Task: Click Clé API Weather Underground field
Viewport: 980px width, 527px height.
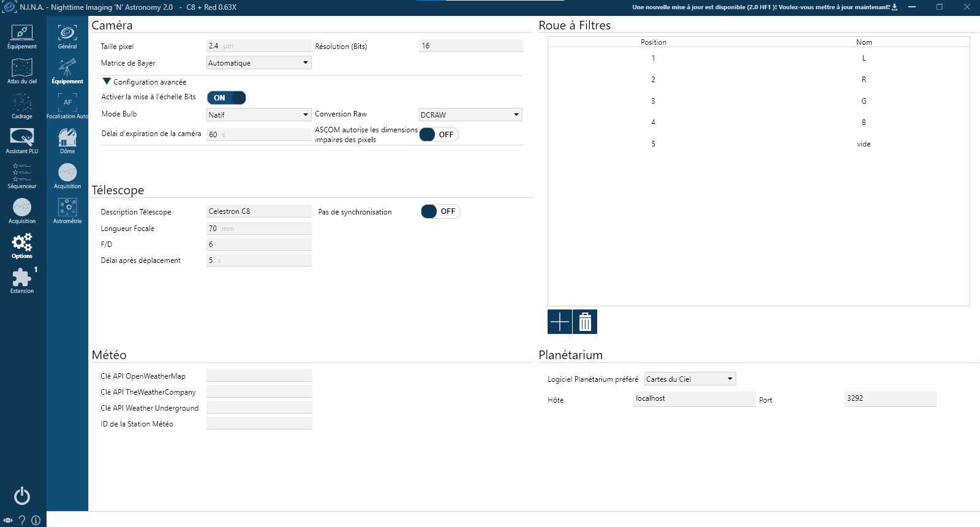Action: click(259, 408)
